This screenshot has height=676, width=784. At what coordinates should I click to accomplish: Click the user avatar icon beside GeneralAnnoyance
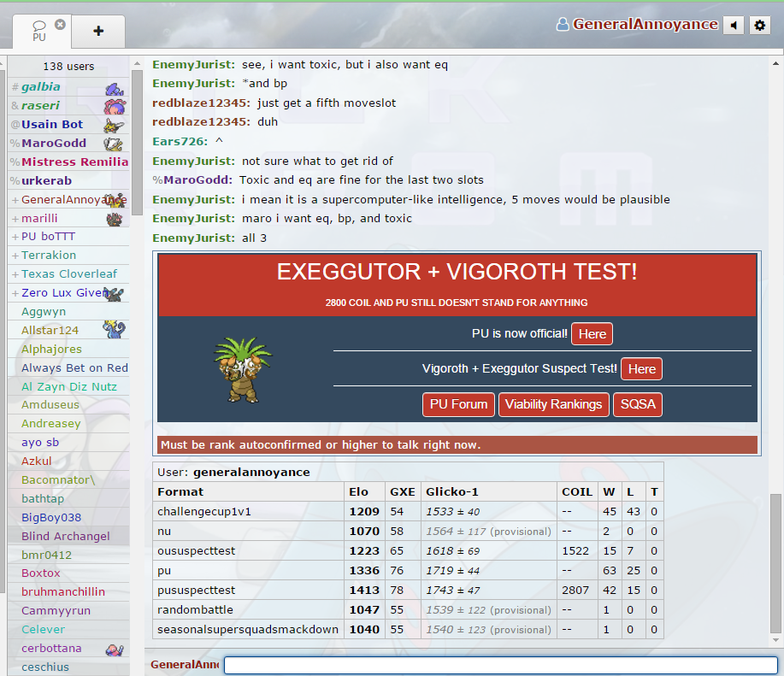click(563, 24)
